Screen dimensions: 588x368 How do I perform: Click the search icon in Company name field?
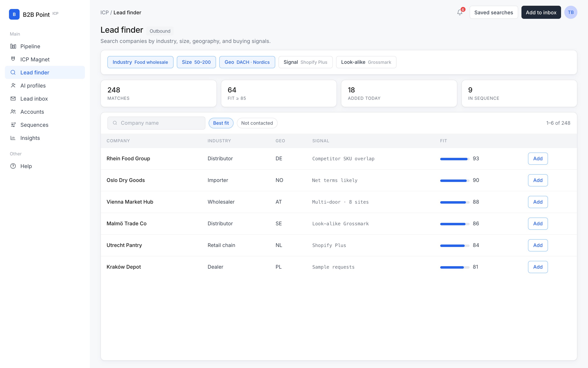(115, 123)
